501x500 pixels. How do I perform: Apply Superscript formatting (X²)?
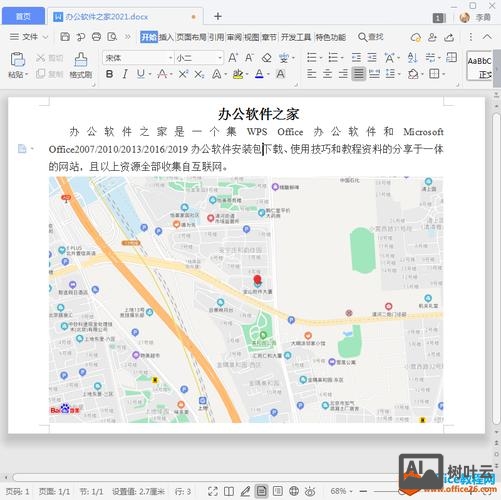click(x=183, y=74)
